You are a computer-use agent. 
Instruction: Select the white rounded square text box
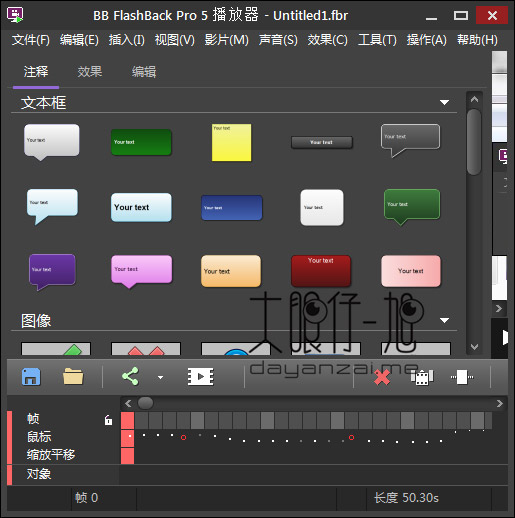[322, 207]
